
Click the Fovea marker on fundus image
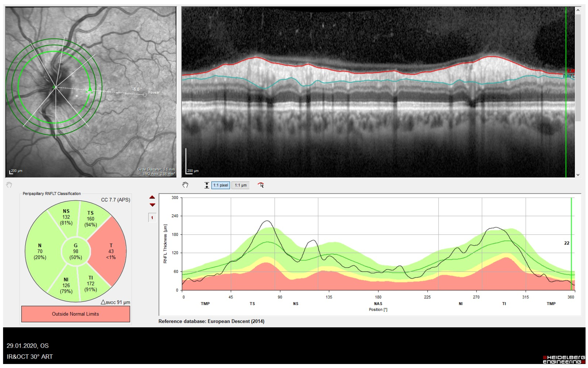144,94
